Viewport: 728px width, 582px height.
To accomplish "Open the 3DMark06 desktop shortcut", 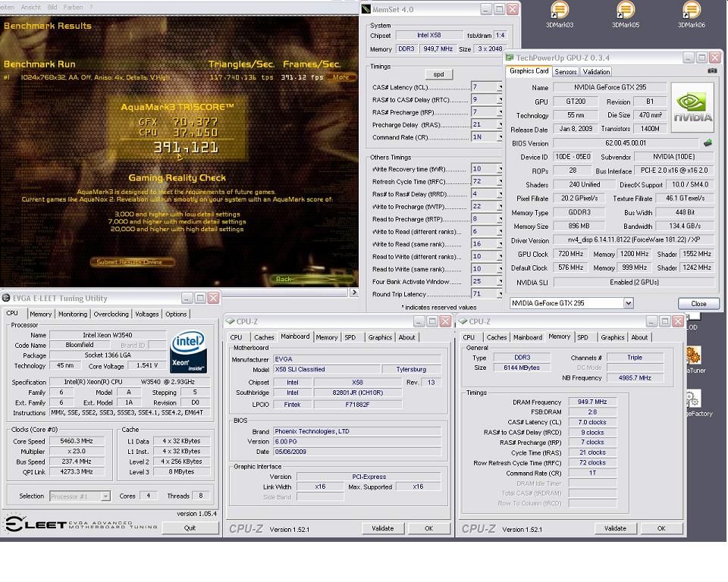I will (692, 14).
